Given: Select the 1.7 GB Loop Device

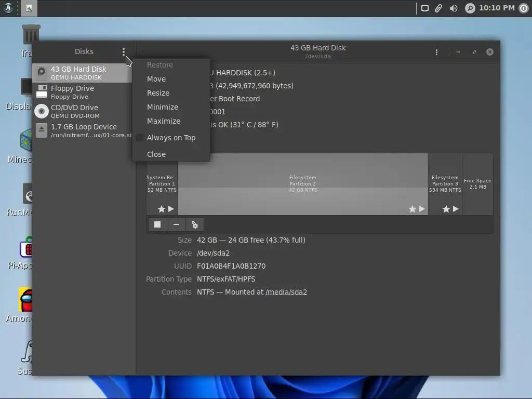Looking at the screenshot, I should point(82,130).
